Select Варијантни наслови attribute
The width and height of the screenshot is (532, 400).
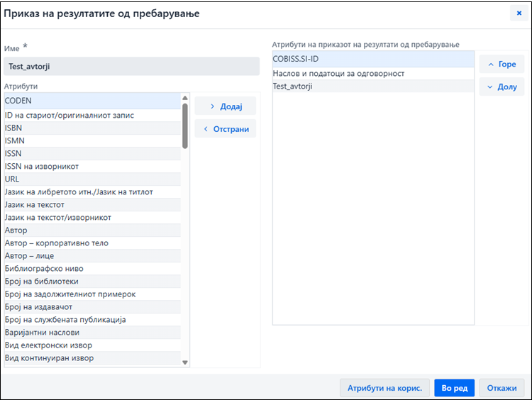pyautogui.click(x=93, y=333)
